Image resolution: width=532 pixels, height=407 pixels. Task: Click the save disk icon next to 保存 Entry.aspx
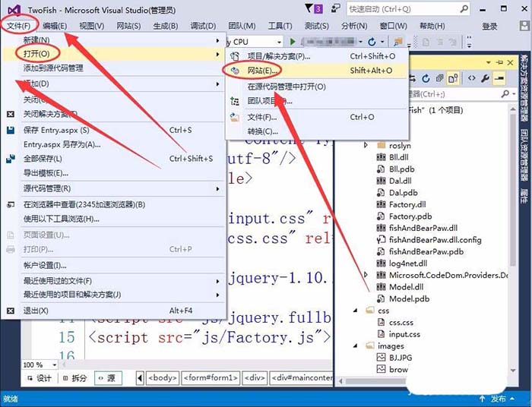pyautogui.click(x=11, y=130)
